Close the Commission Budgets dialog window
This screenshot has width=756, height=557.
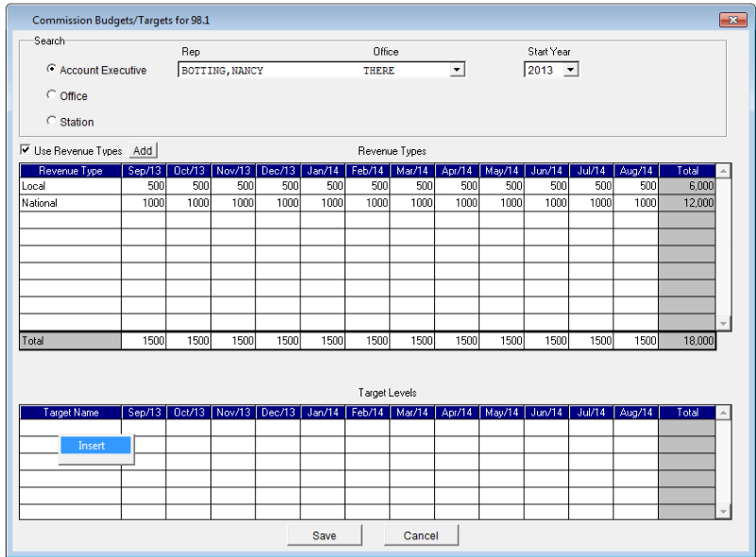(x=732, y=20)
